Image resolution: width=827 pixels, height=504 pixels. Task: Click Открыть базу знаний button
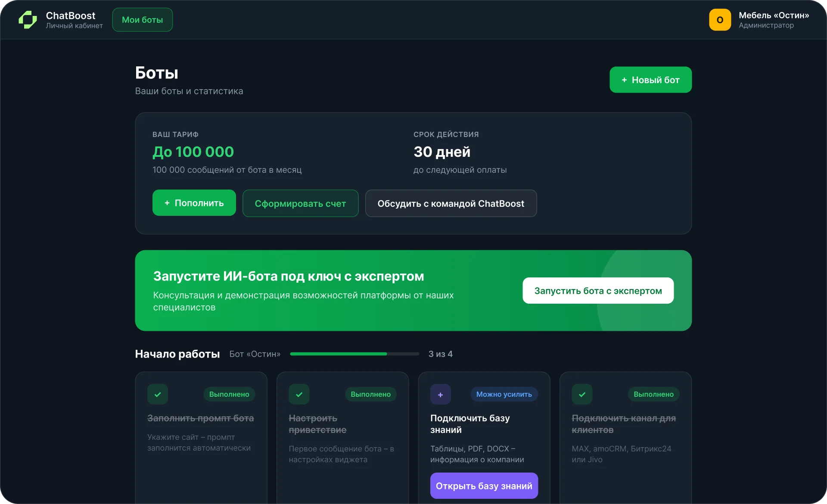pyautogui.click(x=484, y=486)
